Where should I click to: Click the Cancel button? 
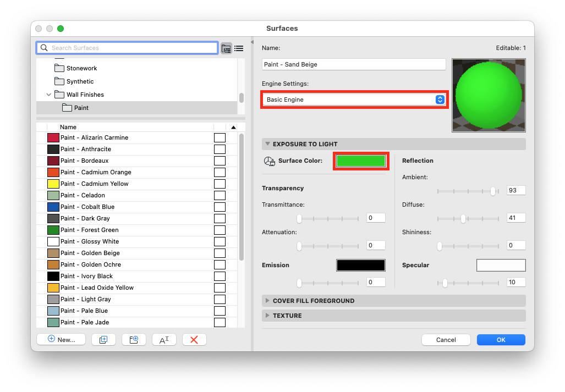[x=446, y=340]
